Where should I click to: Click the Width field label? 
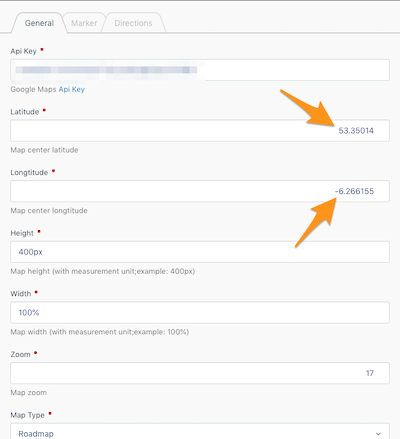21,294
